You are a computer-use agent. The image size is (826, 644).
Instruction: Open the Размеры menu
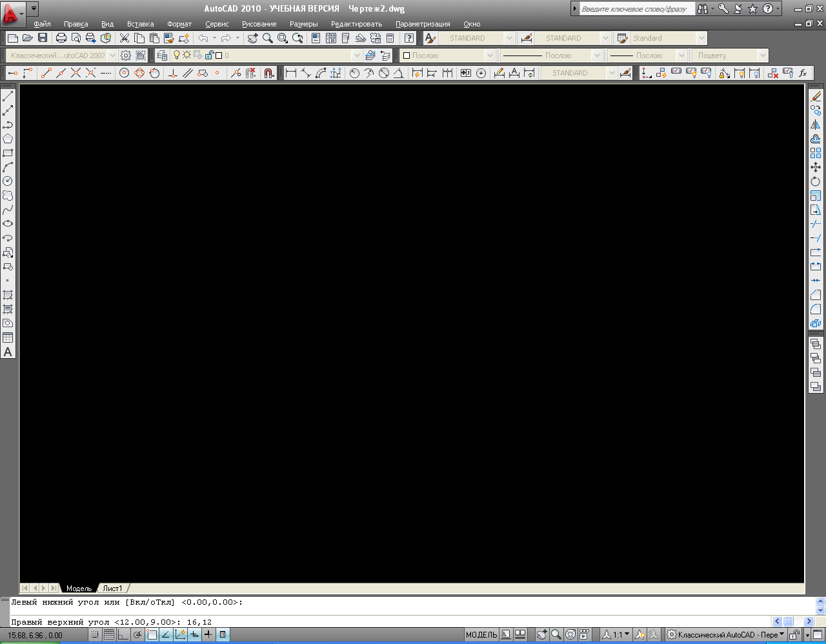(303, 24)
